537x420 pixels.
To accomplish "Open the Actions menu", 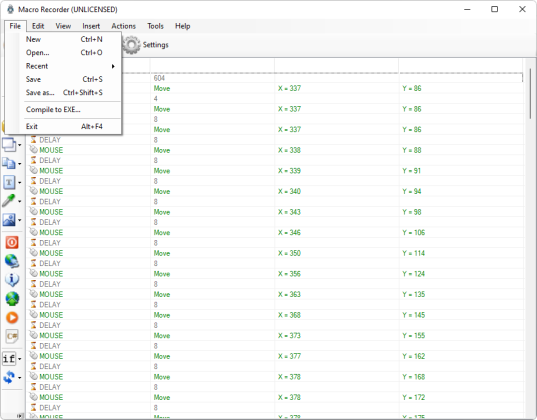I will click(124, 26).
